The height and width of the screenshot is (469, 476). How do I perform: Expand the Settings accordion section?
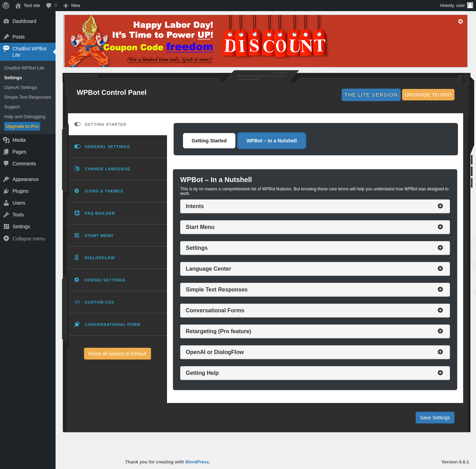click(x=315, y=248)
